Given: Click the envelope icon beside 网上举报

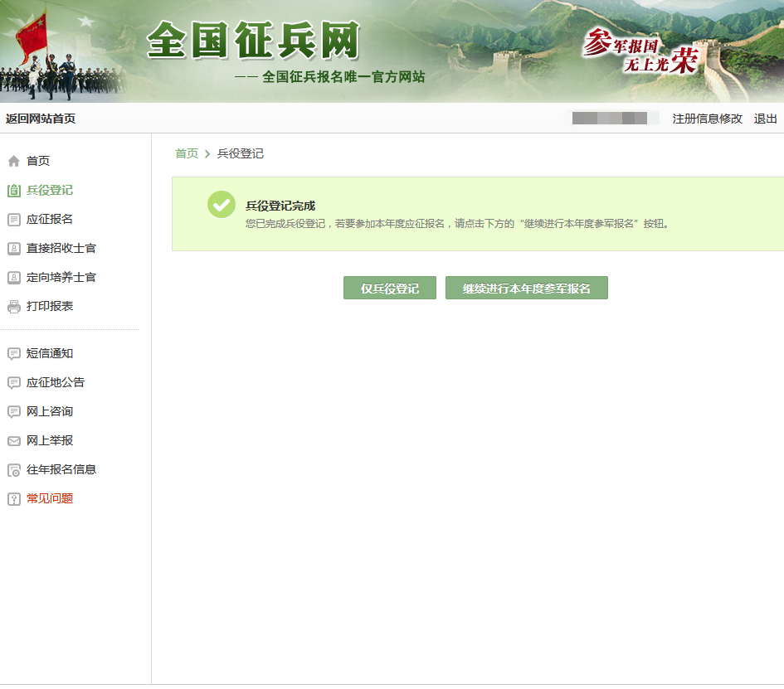Looking at the screenshot, I should [13, 441].
